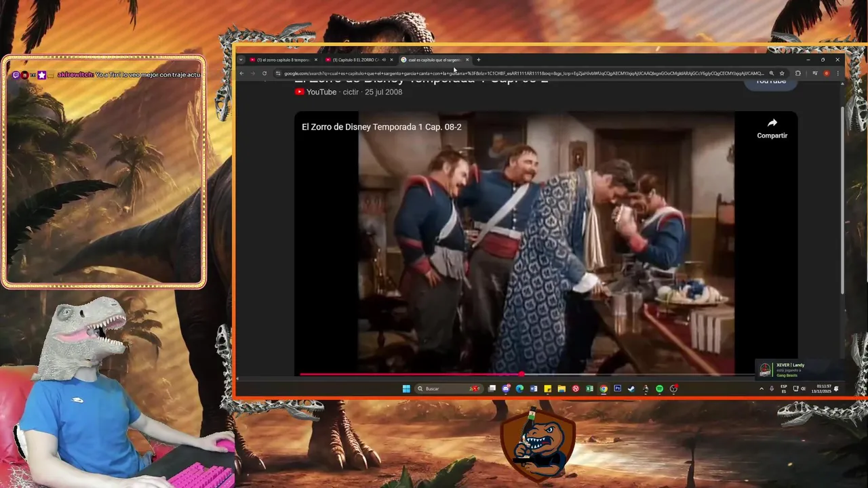Seek using the red video progress bar
This screenshot has height=488, width=868.
coord(526,373)
